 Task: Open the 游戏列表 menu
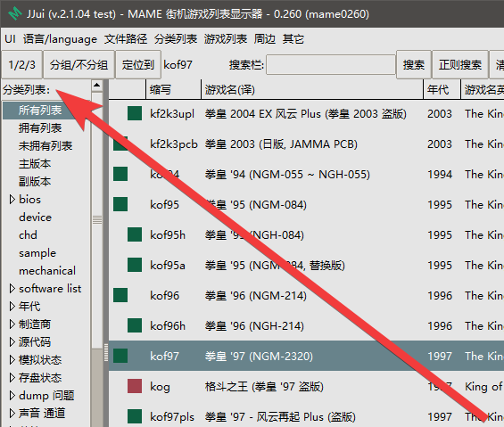tap(226, 39)
